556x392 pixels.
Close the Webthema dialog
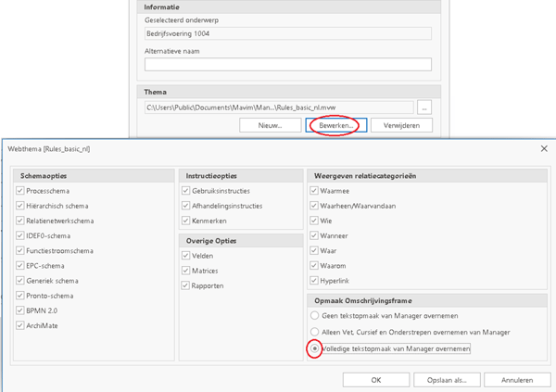point(543,148)
